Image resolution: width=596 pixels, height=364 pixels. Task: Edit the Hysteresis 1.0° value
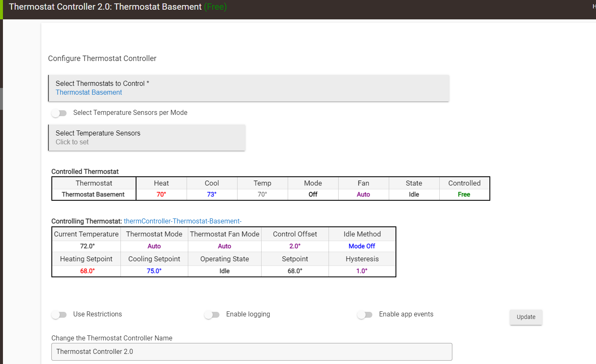coord(362,271)
